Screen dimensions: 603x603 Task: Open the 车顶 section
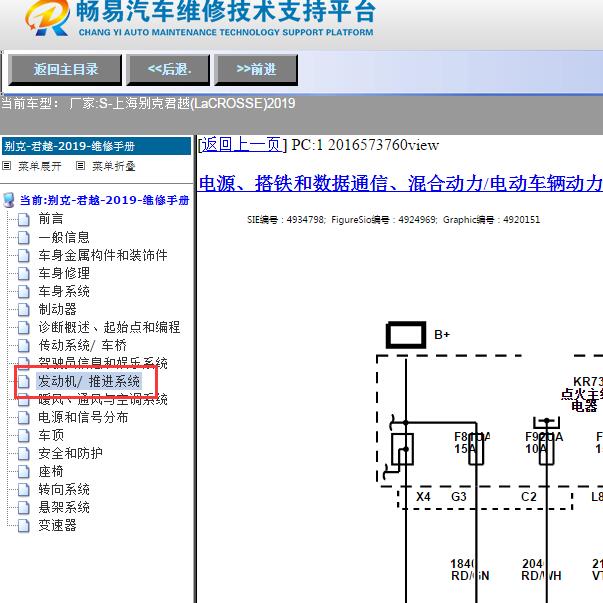pos(51,435)
